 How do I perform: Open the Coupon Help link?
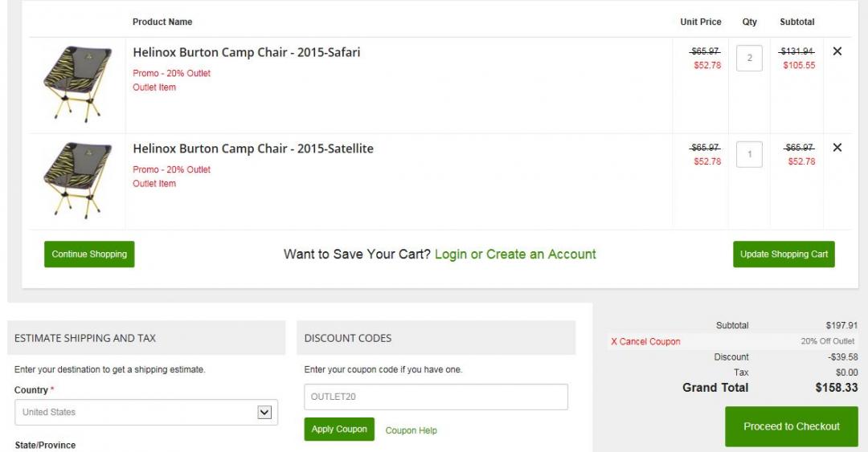tap(411, 430)
